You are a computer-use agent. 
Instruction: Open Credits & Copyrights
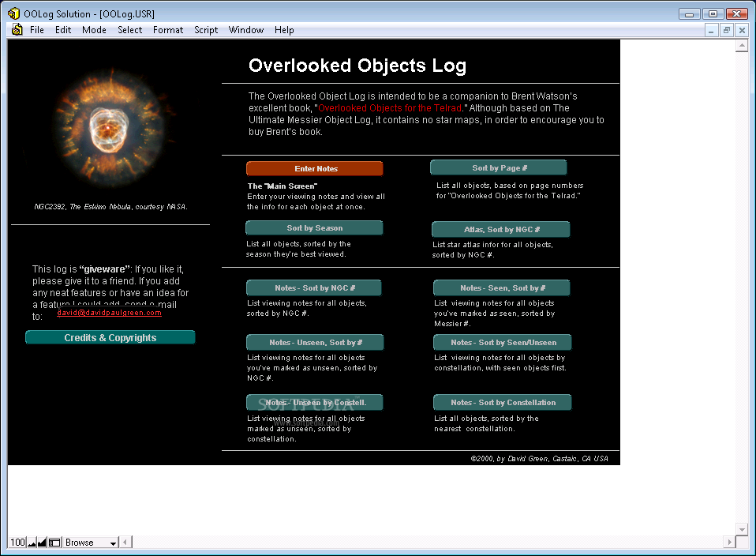pos(110,337)
